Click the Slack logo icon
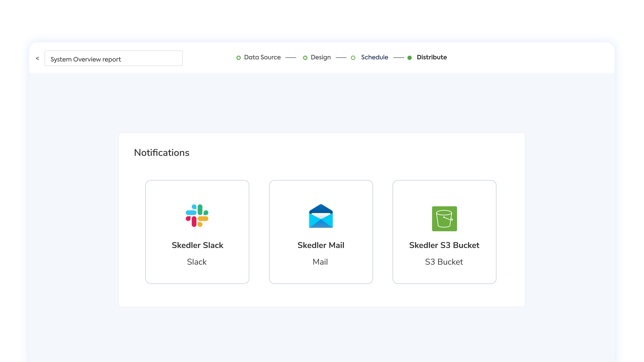644x362 pixels. point(197,216)
